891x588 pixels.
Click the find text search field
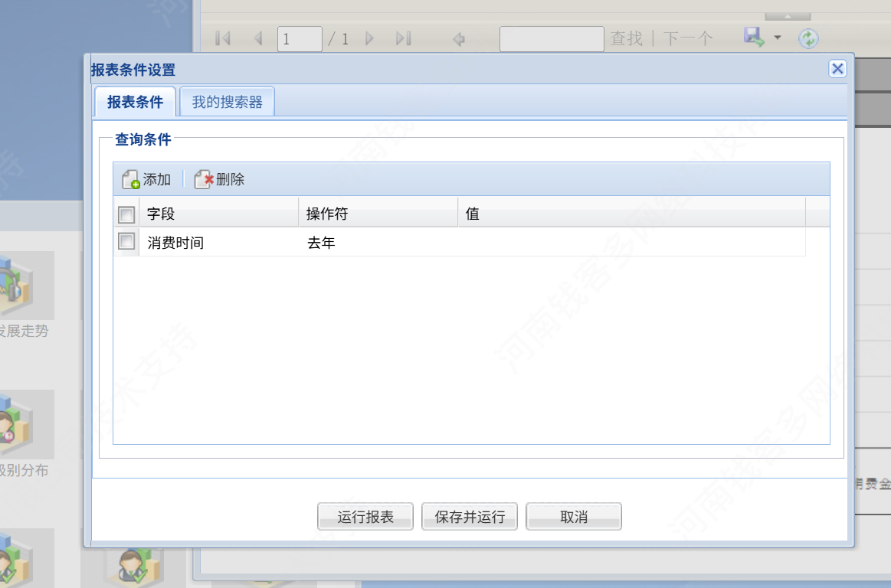[x=552, y=39]
